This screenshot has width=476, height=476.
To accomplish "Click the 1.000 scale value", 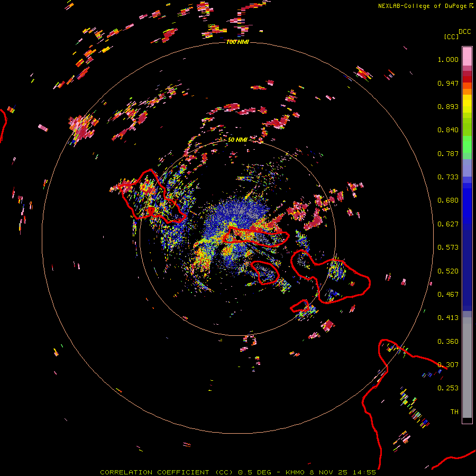I will click(448, 59).
